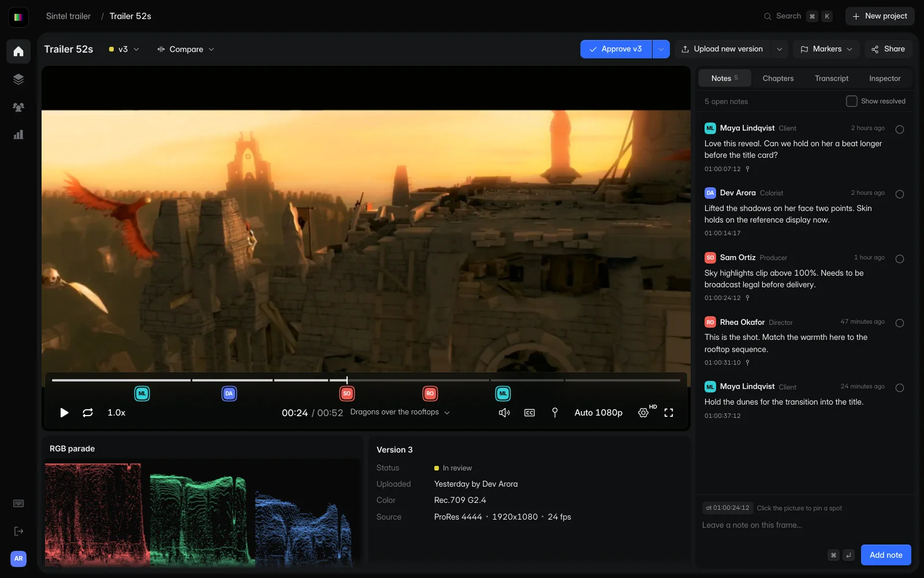
Task: Click the playhead on the timeline scrubber
Action: click(347, 380)
